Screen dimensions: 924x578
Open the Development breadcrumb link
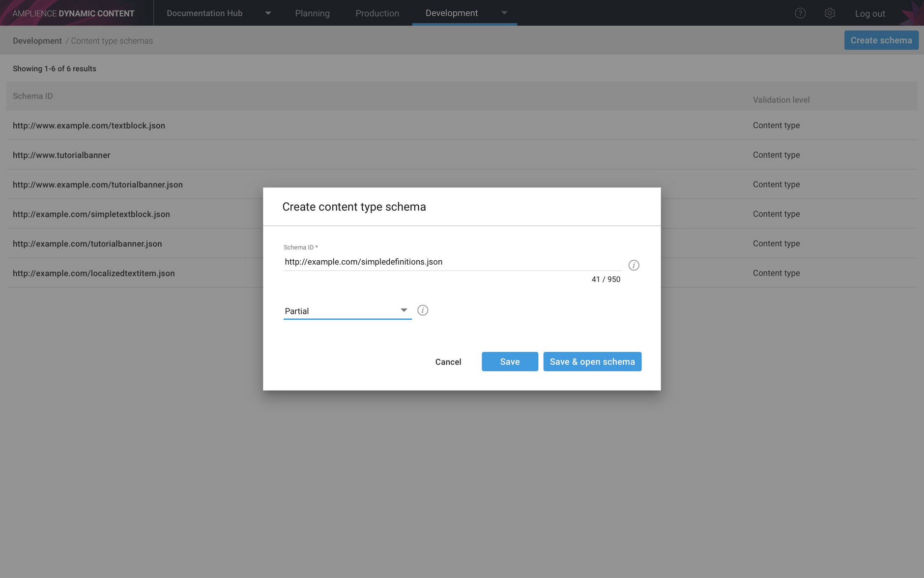[37, 40]
